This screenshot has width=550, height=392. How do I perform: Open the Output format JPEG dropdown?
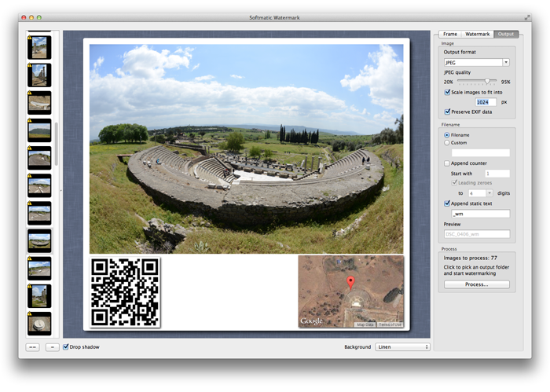(477, 62)
